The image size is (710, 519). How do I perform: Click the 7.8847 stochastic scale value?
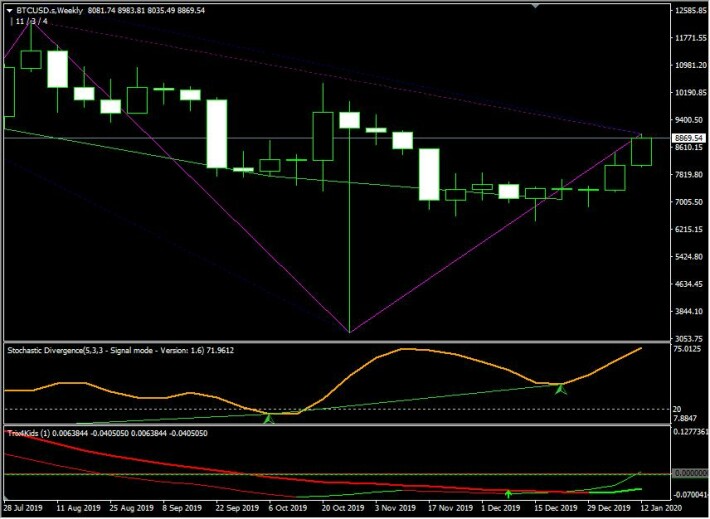pyautogui.click(x=686, y=418)
